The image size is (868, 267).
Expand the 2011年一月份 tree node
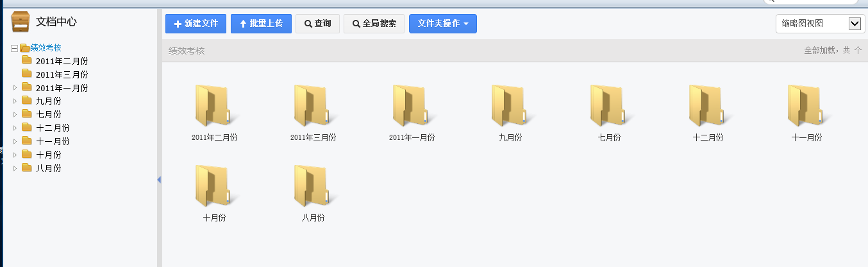point(15,88)
